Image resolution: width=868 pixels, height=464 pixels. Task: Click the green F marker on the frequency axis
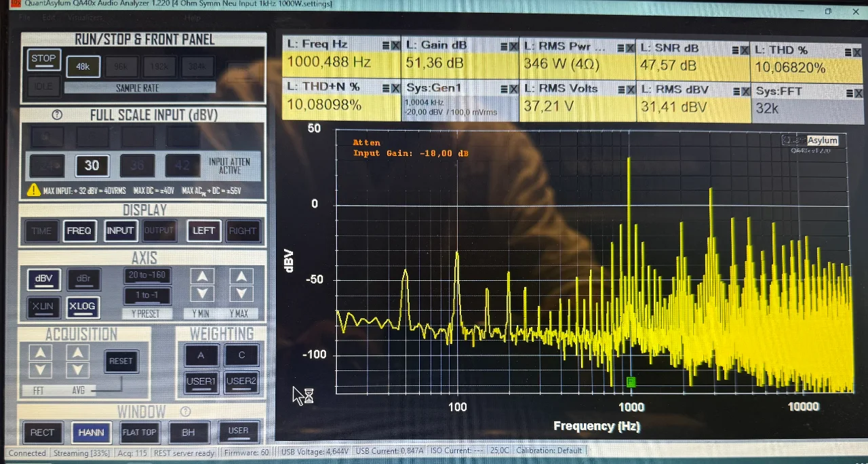pyautogui.click(x=631, y=382)
